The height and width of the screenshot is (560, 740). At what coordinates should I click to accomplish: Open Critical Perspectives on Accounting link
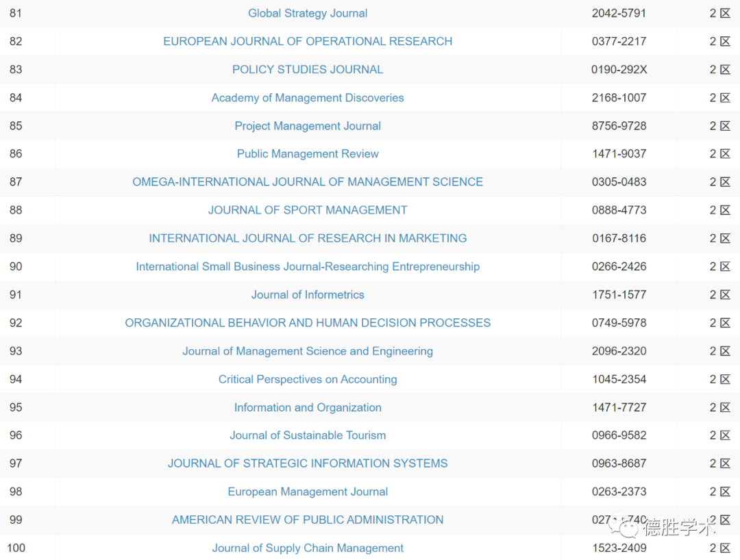[308, 379]
